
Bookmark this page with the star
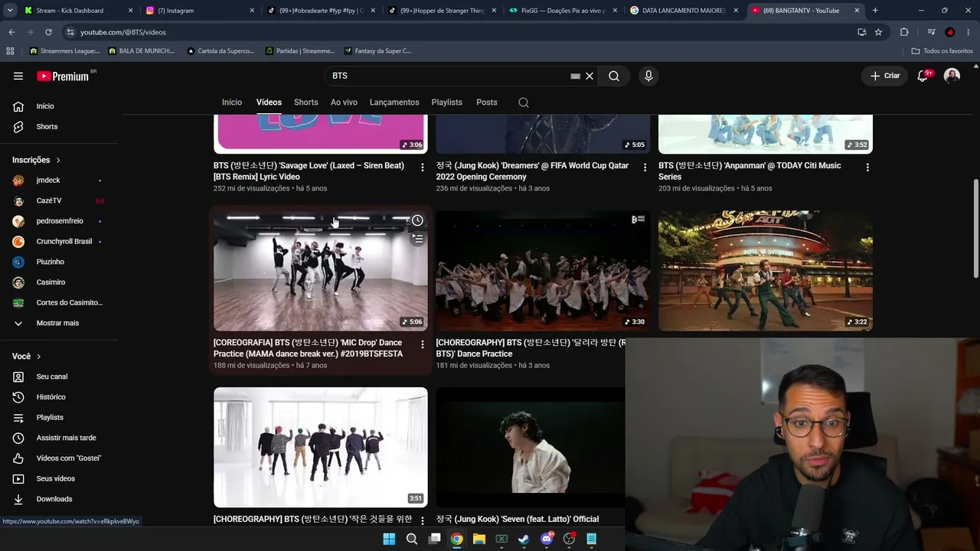point(878,32)
